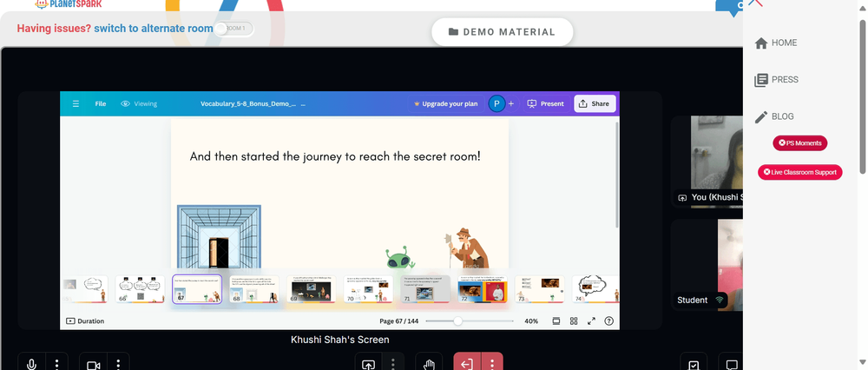Open grid view of the pages
868x370 pixels.
click(574, 320)
